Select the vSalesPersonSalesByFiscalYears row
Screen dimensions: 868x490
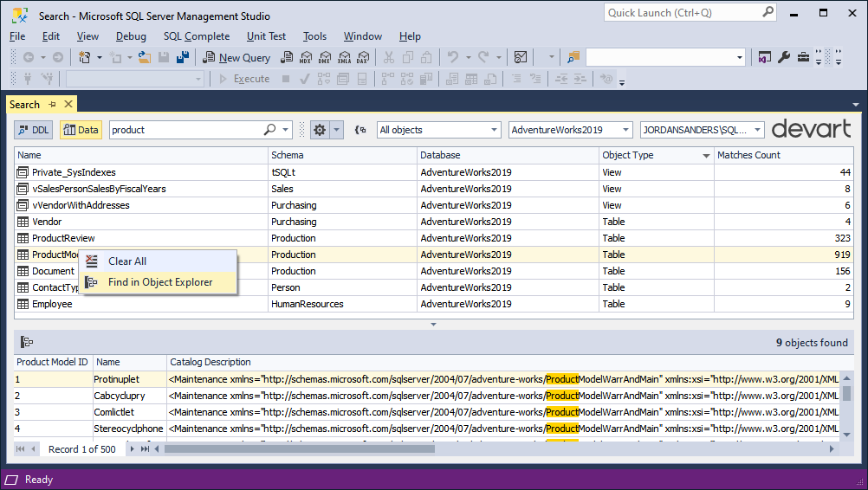(x=433, y=189)
